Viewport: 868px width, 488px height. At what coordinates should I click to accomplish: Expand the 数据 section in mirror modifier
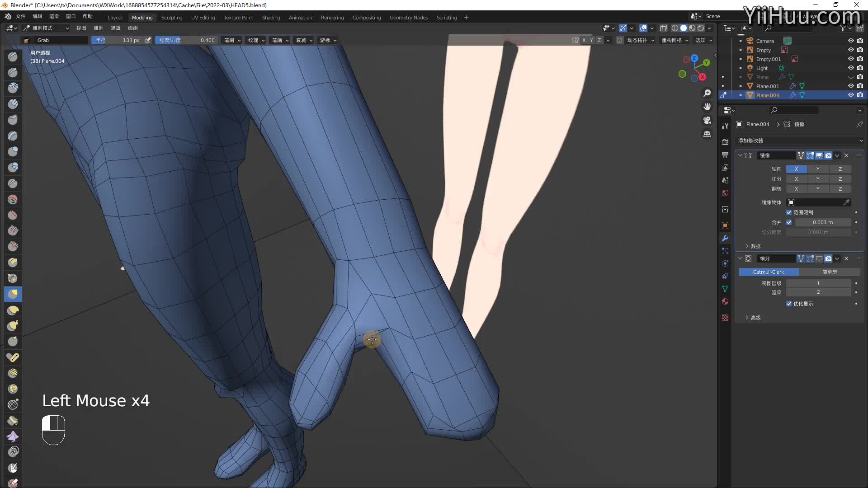[755, 246]
